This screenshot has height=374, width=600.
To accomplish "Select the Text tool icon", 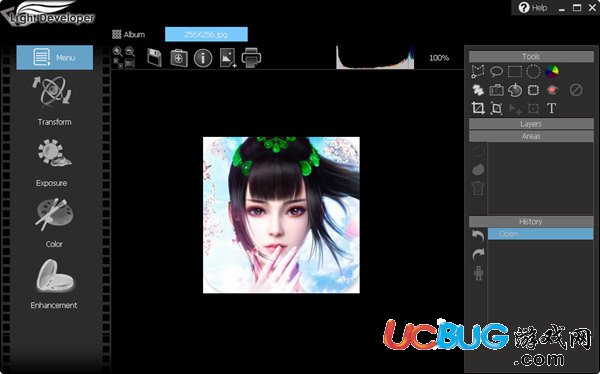I will [x=551, y=108].
